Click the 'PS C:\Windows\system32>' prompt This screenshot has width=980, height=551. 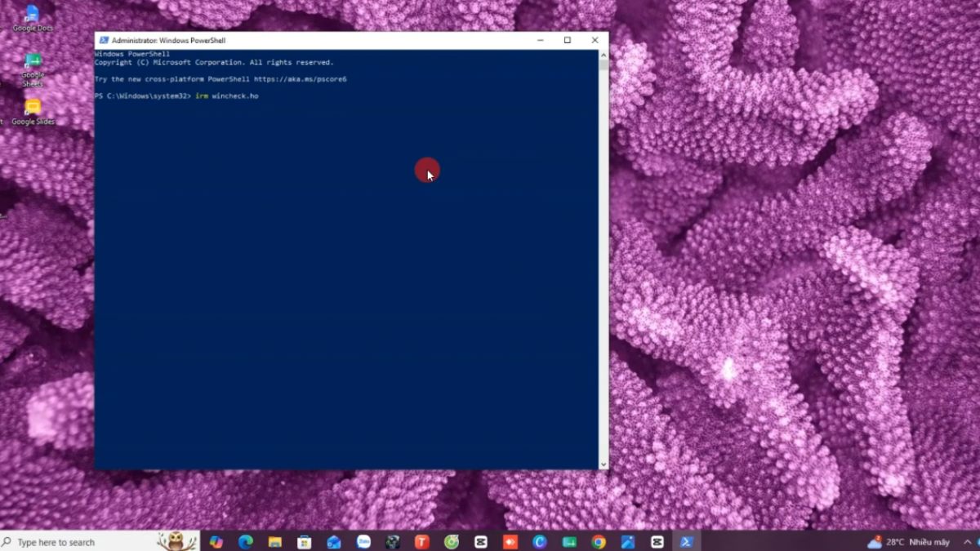[x=143, y=96]
